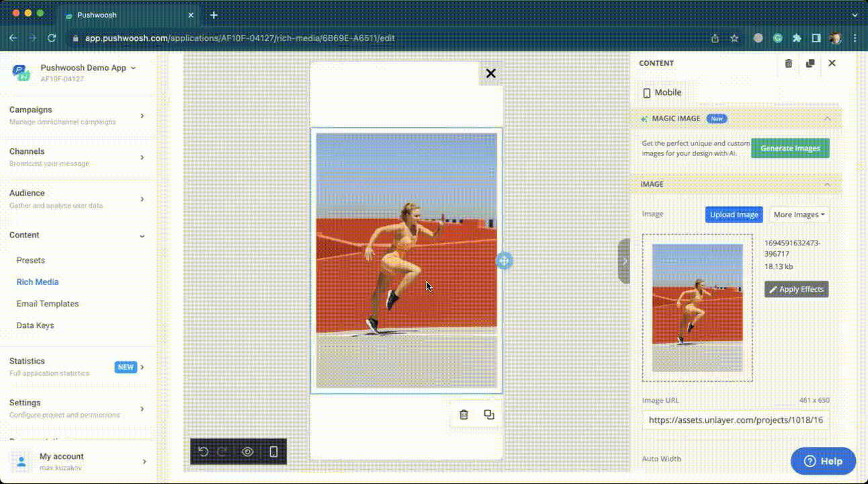Click duplicate icon in Content panel header
868x484 pixels.
coord(810,63)
